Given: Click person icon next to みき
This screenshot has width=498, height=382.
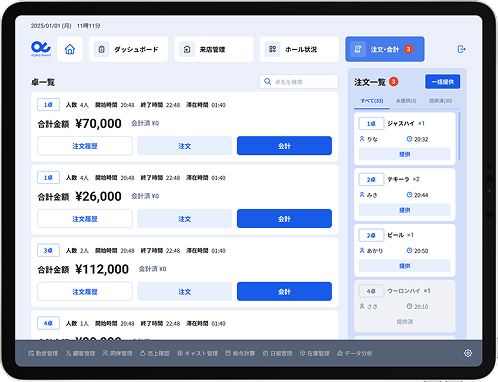Looking at the screenshot, I should pos(362,195).
